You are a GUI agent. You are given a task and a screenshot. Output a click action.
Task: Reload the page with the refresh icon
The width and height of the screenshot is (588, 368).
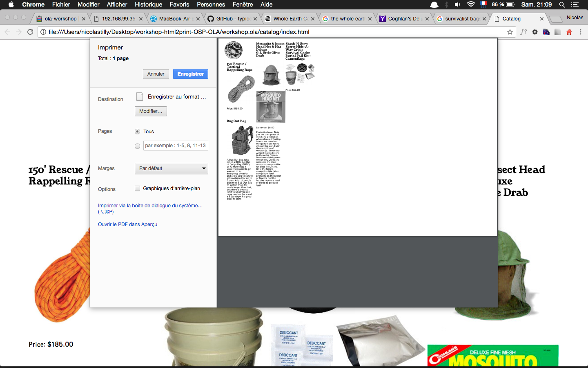(30, 32)
